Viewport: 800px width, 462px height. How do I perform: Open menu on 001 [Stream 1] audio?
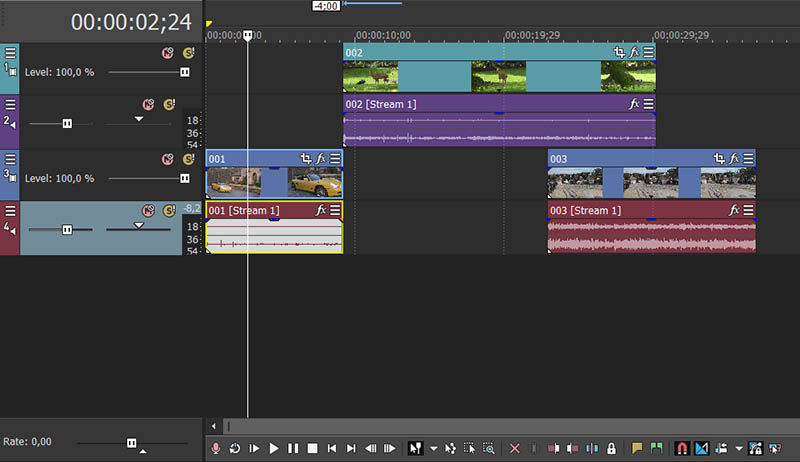(335, 210)
